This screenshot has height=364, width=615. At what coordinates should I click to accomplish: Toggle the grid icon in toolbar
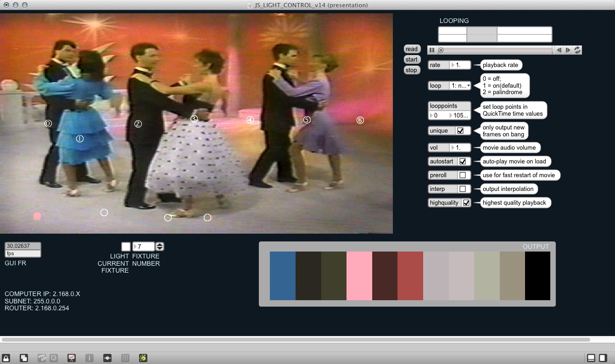(x=125, y=358)
